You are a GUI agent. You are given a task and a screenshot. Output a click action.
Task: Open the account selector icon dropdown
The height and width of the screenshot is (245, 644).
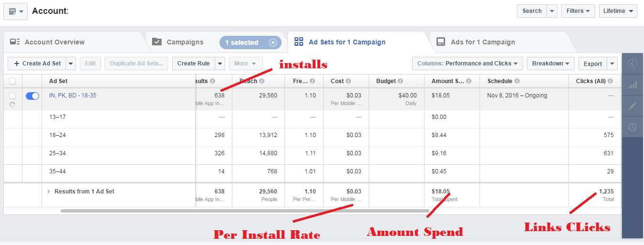pos(16,11)
